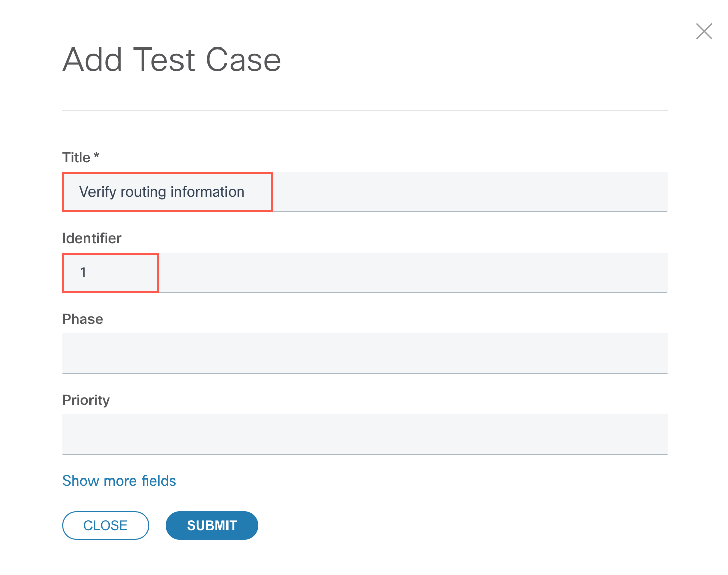Close the Add Test Case dialog with X

(704, 31)
